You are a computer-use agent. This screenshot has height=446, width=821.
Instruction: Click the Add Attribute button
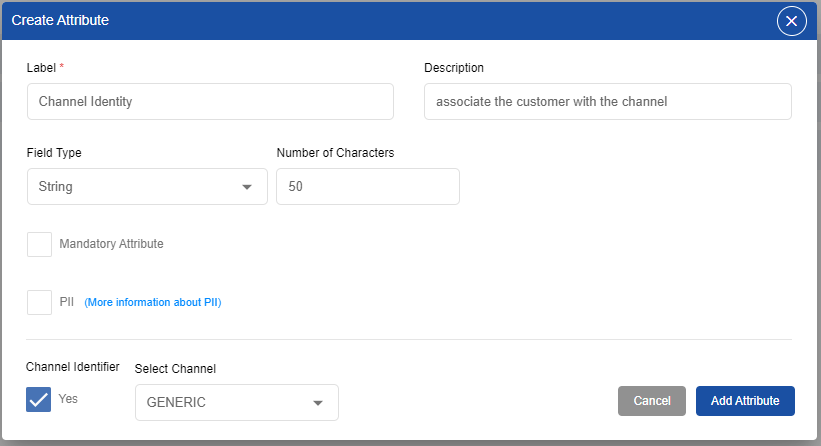click(x=745, y=401)
